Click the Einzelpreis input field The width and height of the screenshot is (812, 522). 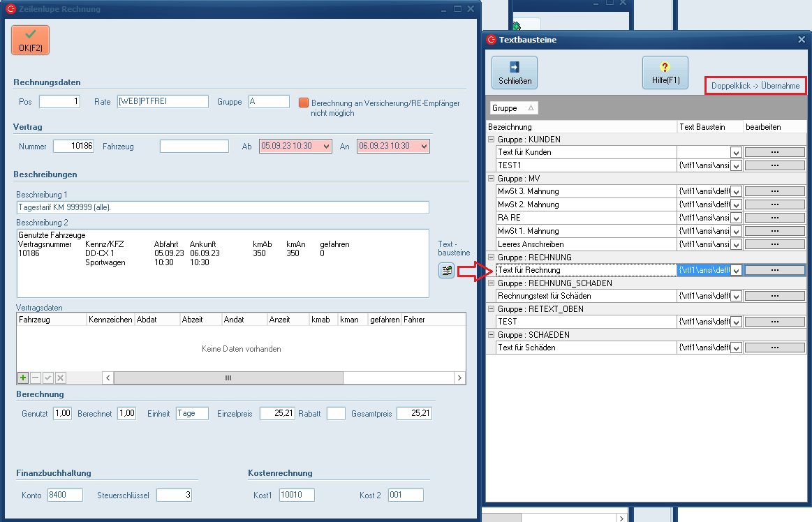pos(277,413)
